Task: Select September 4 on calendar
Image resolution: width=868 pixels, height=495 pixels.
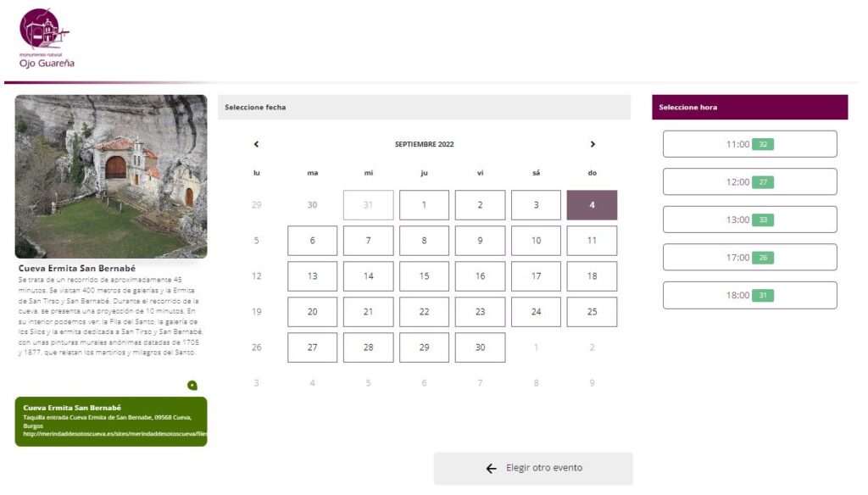Action: (x=592, y=205)
